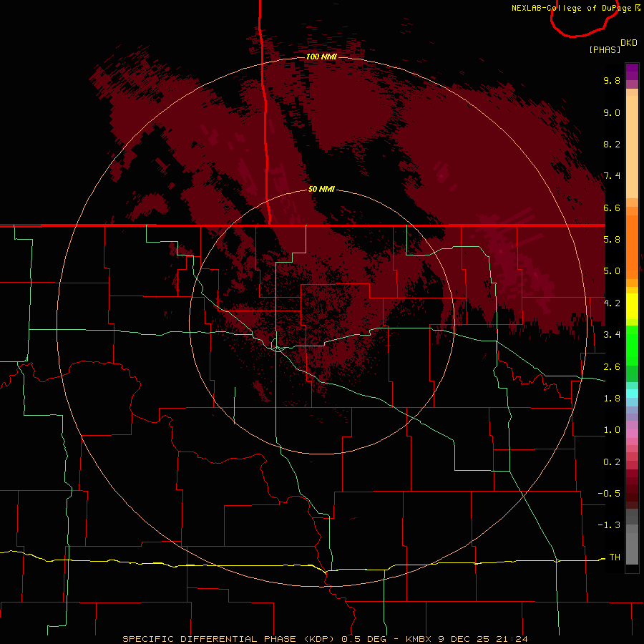
Task: Click the 1.0 legend value
Action: tap(612, 430)
